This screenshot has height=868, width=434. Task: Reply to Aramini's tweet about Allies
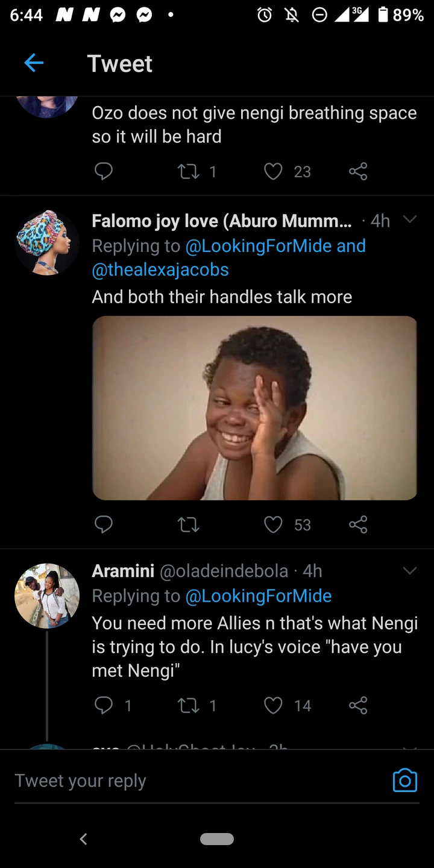click(104, 705)
